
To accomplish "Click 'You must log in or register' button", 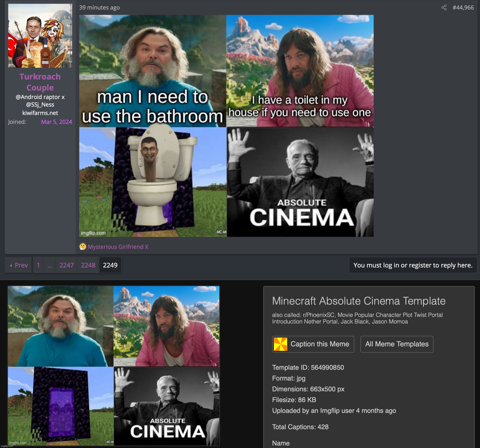I will coord(413,265).
